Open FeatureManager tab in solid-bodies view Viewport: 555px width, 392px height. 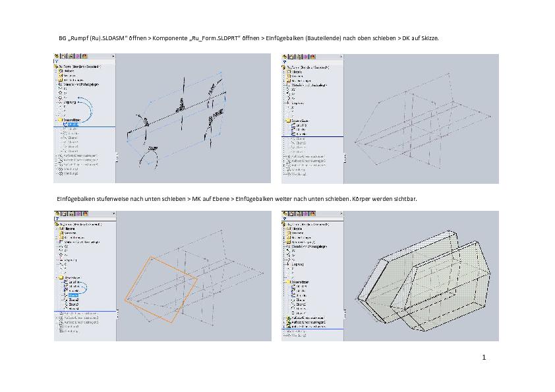(285, 213)
